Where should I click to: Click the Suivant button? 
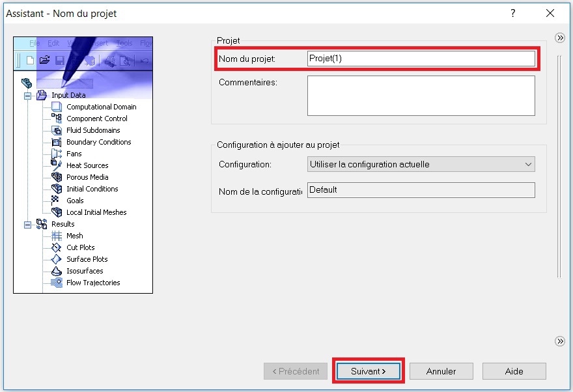[368, 371]
